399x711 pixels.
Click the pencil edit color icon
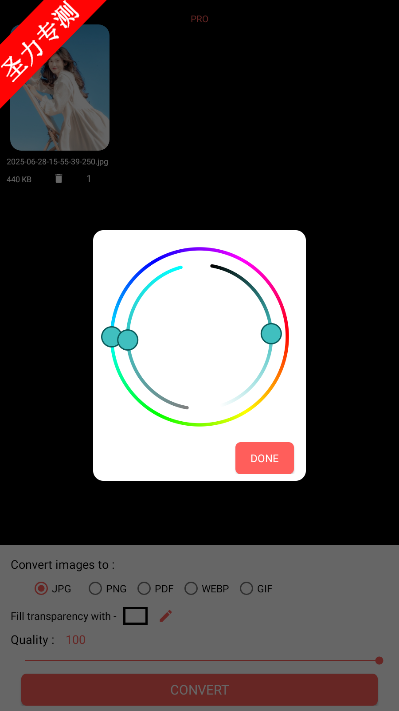(165, 616)
